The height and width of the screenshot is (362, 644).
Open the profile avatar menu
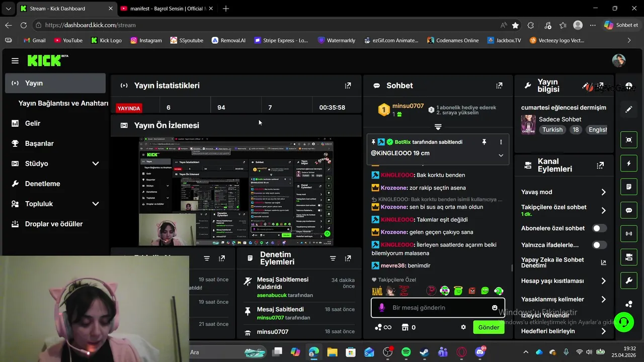[x=618, y=60]
